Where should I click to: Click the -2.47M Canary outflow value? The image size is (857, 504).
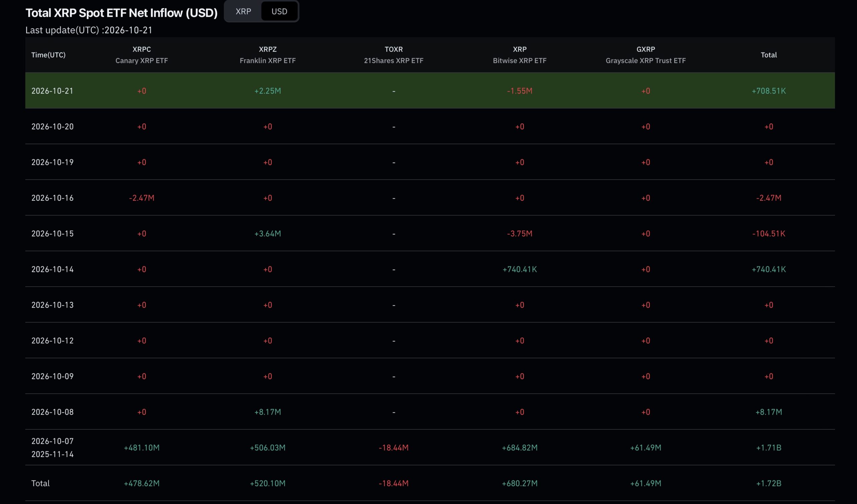142,198
